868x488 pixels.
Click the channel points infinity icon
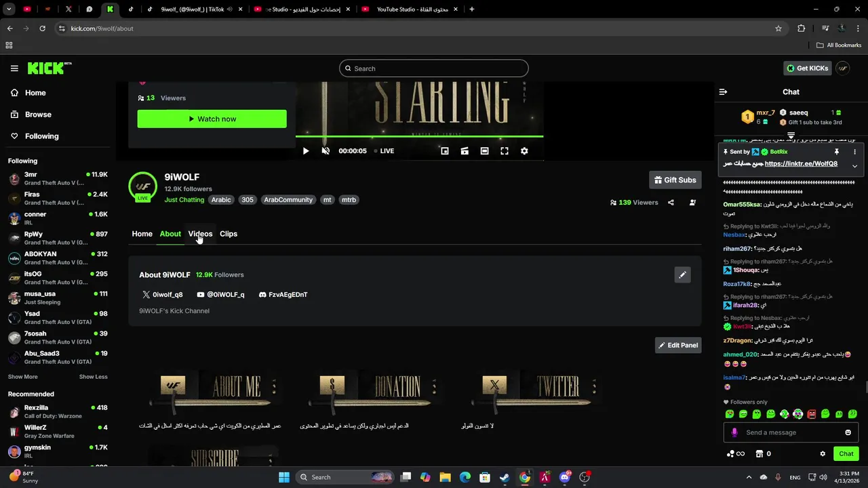point(736,453)
